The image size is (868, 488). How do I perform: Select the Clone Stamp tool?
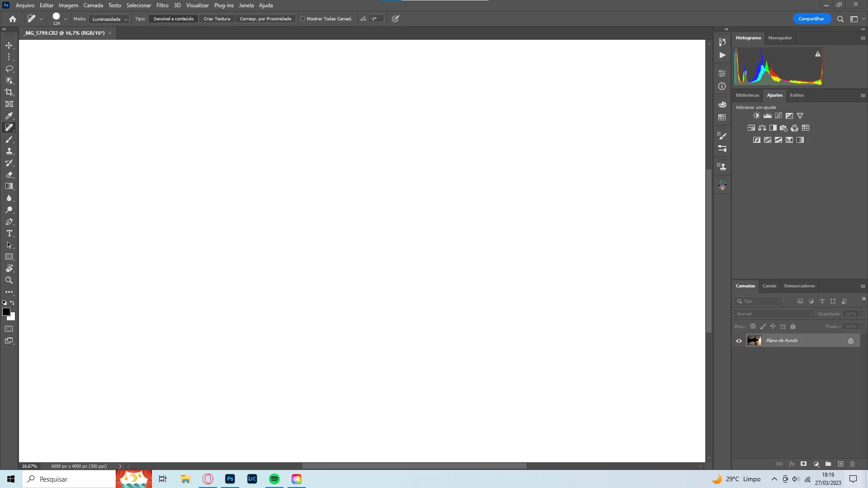pos(9,151)
